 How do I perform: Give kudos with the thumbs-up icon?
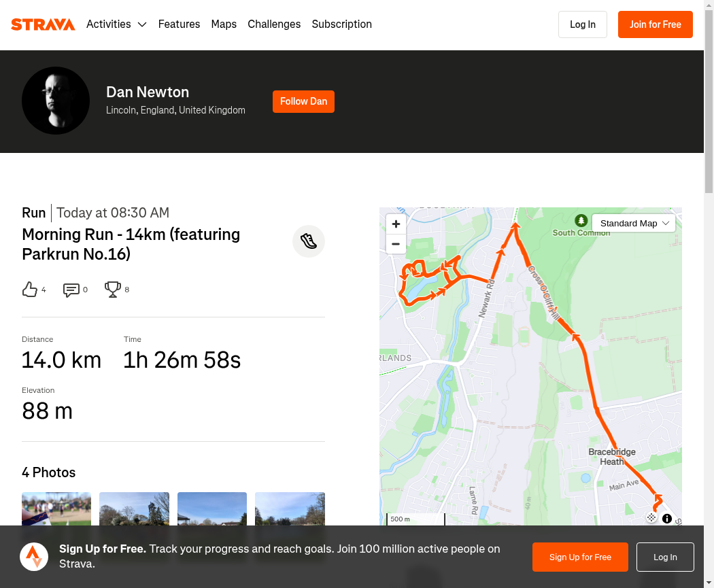30,290
